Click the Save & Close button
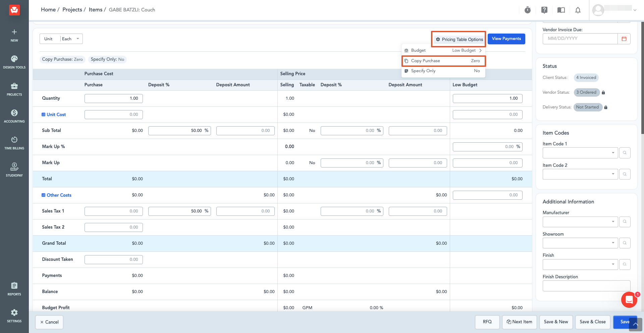Image resolution: width=644 pixels, height=333 pixels. pyautogui.click(x=593, y=322)
